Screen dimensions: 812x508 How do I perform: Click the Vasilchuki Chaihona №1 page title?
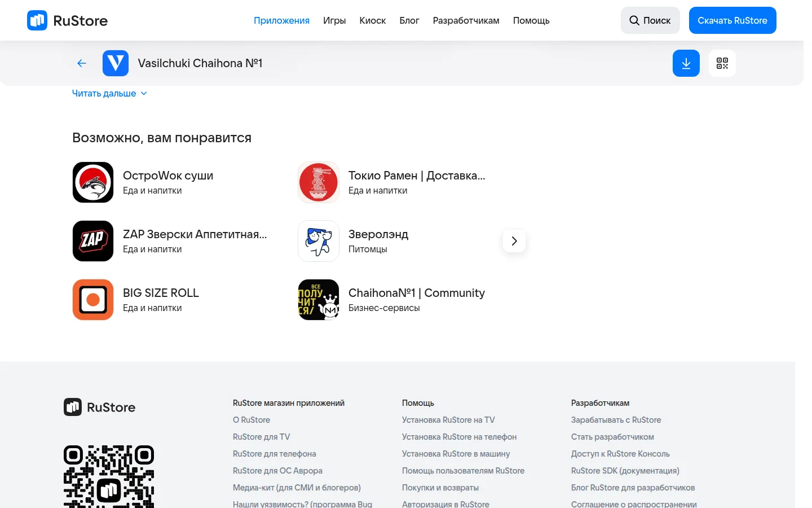pos(200,63)
